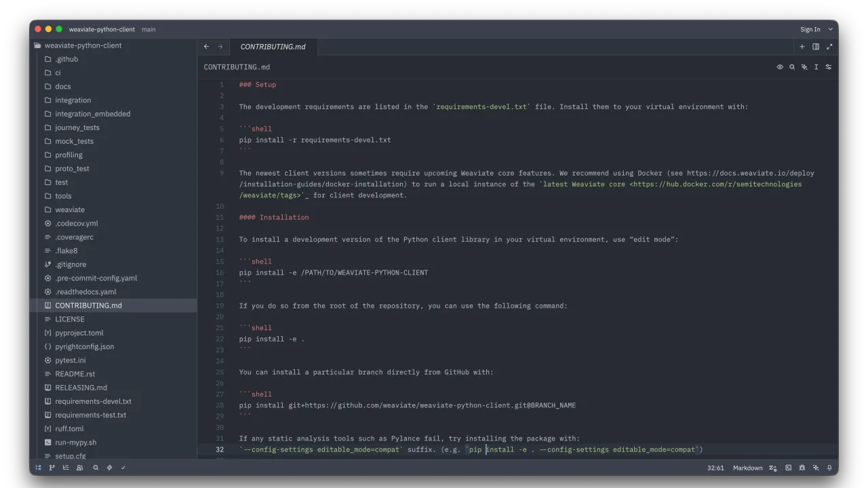Go back with left arrow
Viewport: 868px width, 488px height.
(207, 47)
